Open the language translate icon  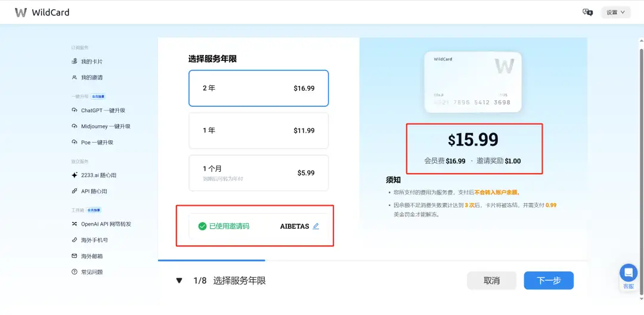point(587,13)
